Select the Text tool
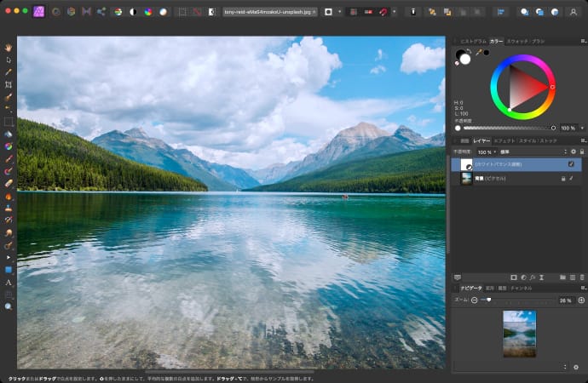This screenshot has width=588, height=383. pyautogui.click(x=9, y=282)
